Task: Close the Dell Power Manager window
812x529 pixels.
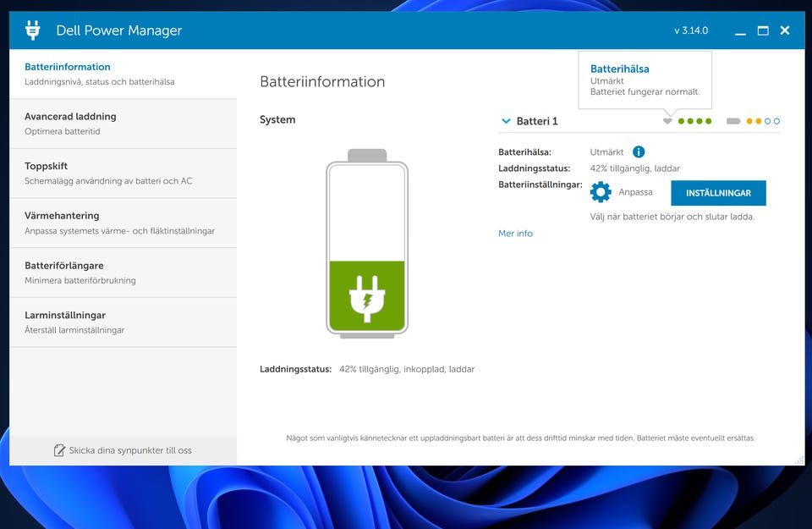Action: [x=785, y=30]
